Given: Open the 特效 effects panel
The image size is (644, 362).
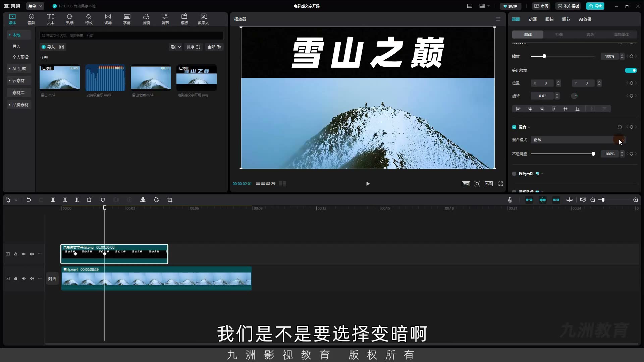Looking at the screenshot, I should point(89,19).
